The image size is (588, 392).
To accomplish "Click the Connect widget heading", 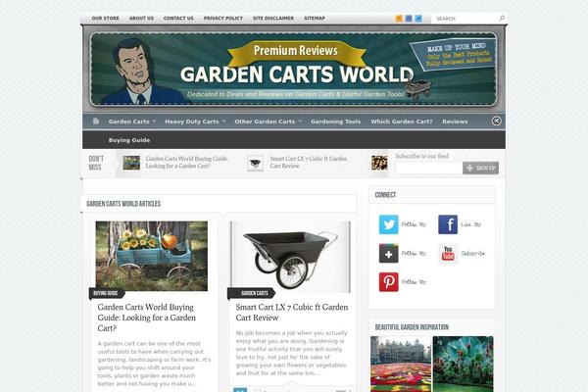I will (385, 195).
